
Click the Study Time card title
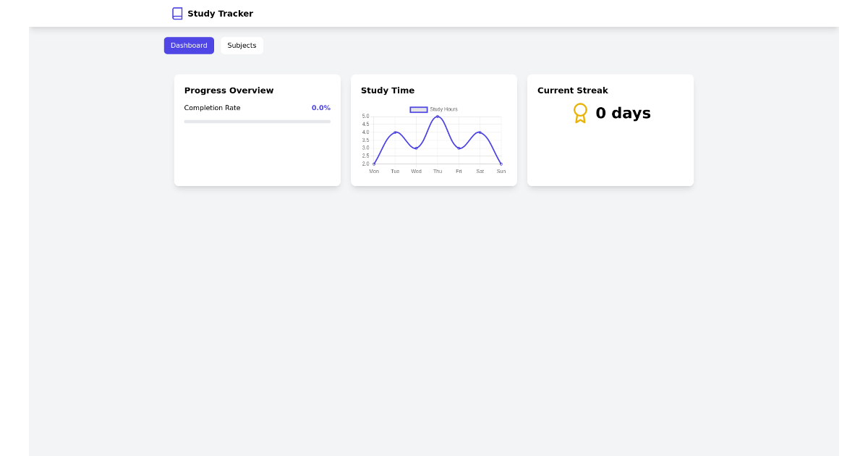(388, 90)
